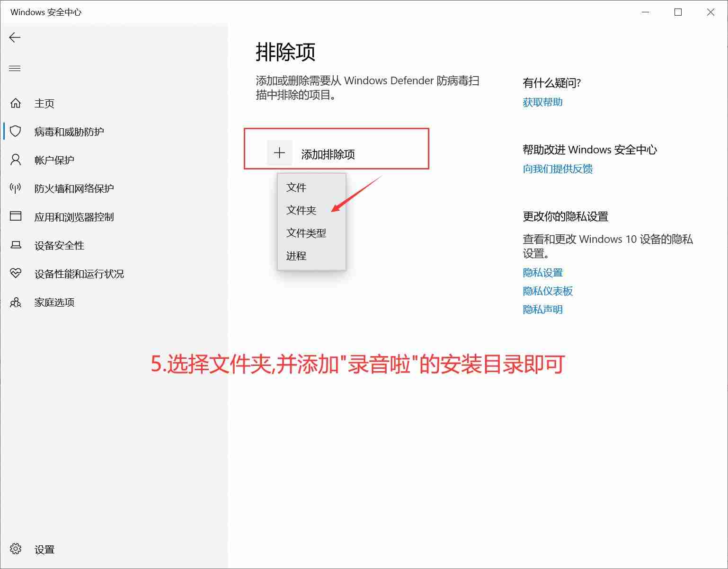
Task: Select the 家庭选项 heart icon
Action: 16,302
